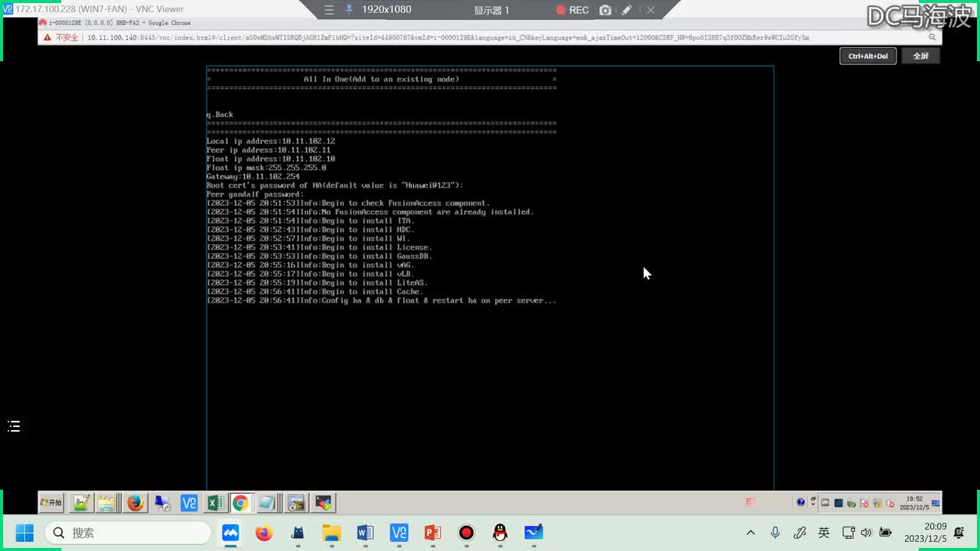The width and height of the screenshot is (980, 551).
Task: Select 显示器 1 monitor label
Action: click(x=492, y=10)
